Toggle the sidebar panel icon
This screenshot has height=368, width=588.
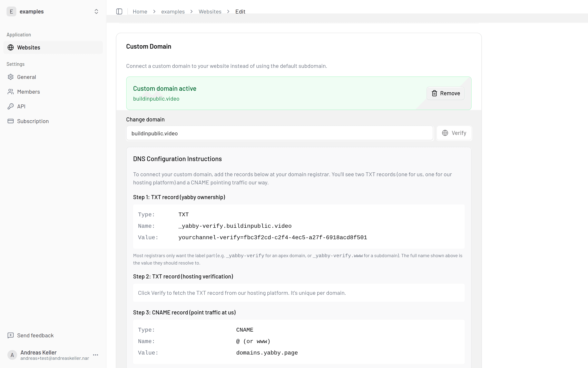(x=119, y=11)
